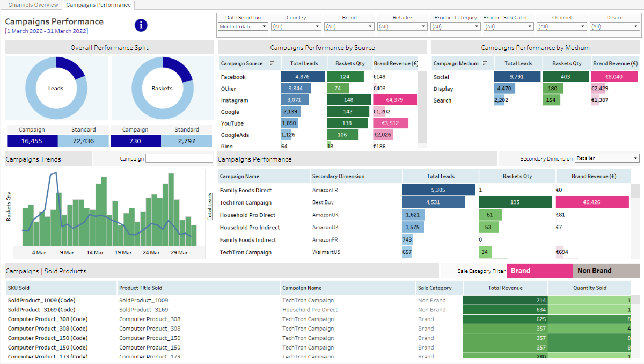Open Date Selection dropdown showing Month to date
Viewport: 644px width, 364px height.
(x=243, y=26)
